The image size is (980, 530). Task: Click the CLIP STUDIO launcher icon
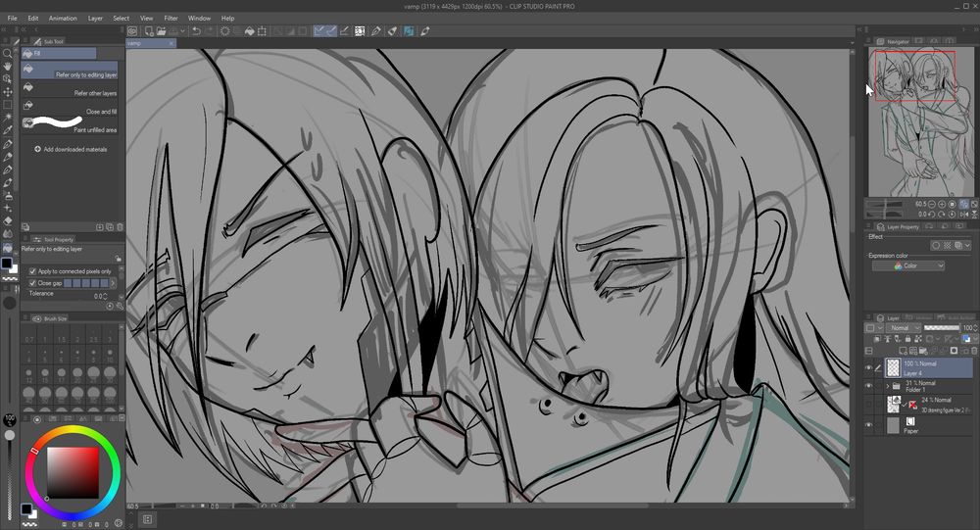pos(132,30)
